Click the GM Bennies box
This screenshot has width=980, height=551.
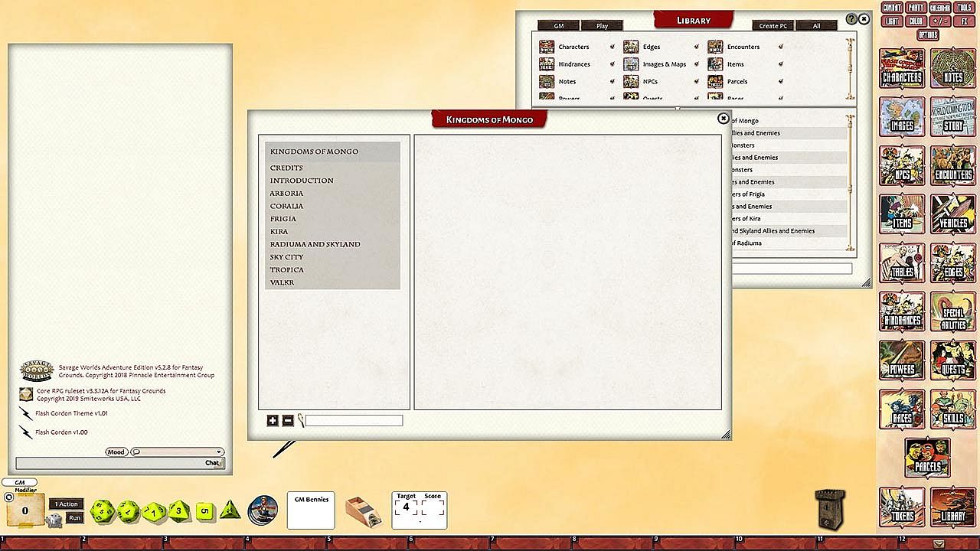click(311, 510)
